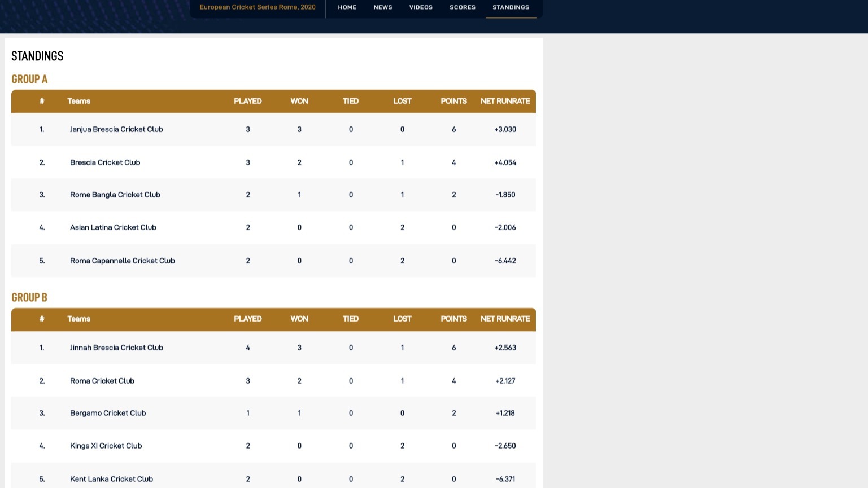Click Group A PLAYED column header
868x488 pixels.
point(248,101)
